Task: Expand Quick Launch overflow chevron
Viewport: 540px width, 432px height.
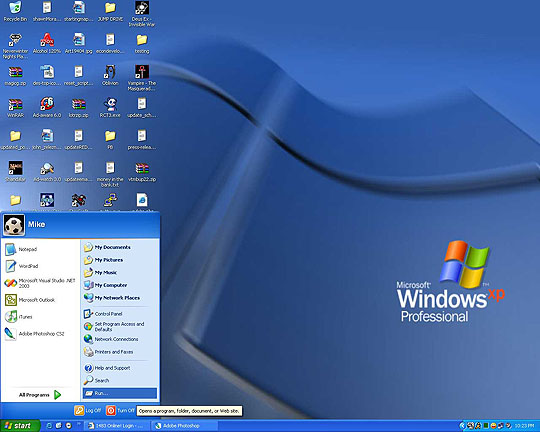Action: tap(79, 423)
